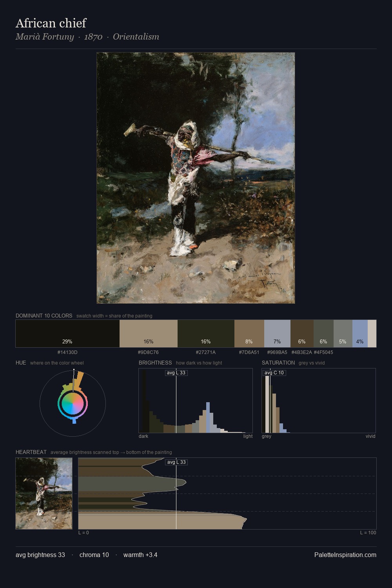This screenshot has height=588, width=392.
Task: Click the tallest blue bar in brightness histogram
Action: pos(208,417)
